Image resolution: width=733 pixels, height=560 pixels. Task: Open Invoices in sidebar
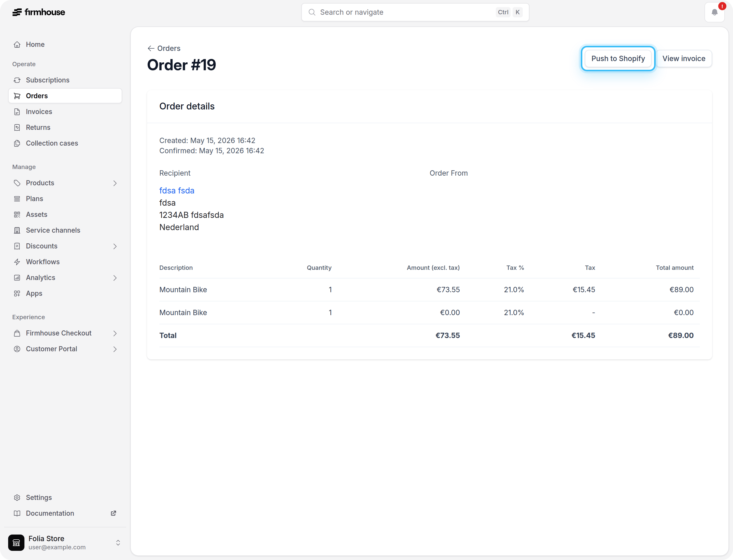pos(65,112)
